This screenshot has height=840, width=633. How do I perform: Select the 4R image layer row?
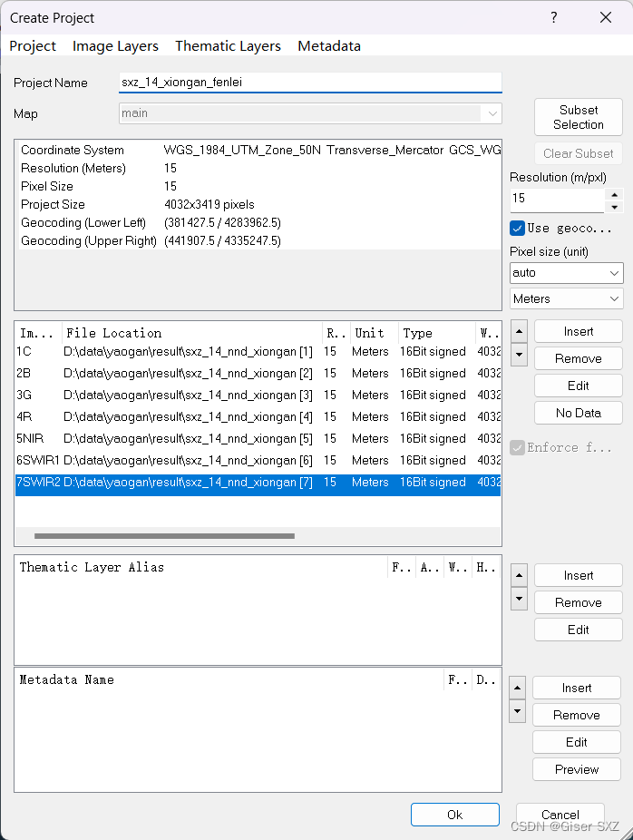click(x=258, y=416)
